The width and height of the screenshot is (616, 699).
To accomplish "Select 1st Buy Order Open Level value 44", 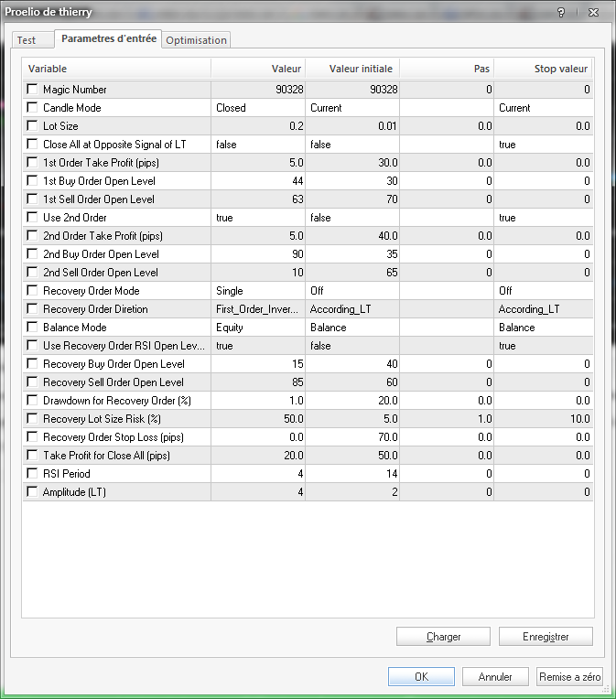I will tap(258, 181).
